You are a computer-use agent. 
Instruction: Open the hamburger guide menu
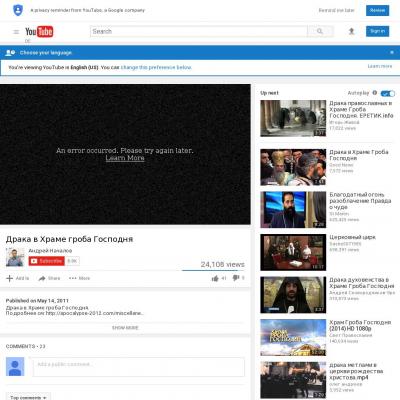click(16, 32)
